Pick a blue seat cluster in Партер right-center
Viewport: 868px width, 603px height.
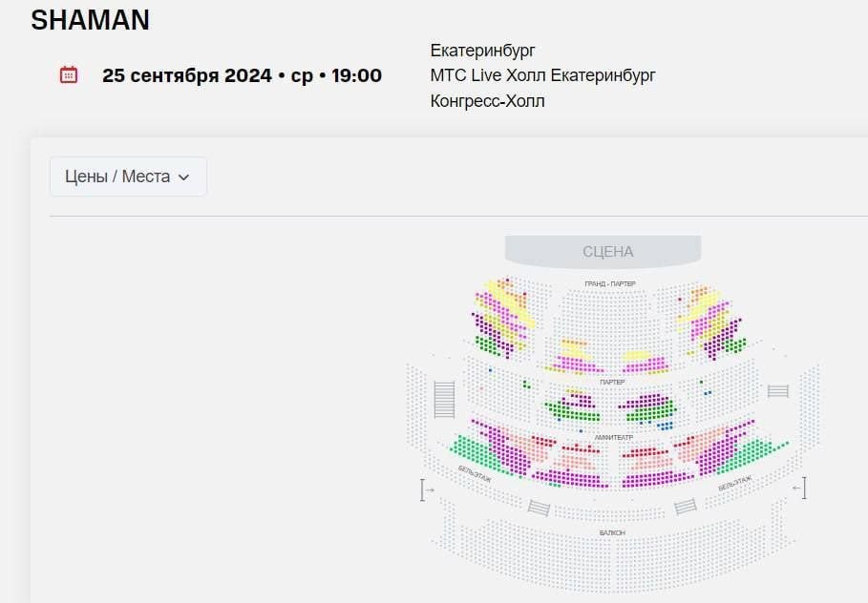pyautogui.click(x=666, y=426)
